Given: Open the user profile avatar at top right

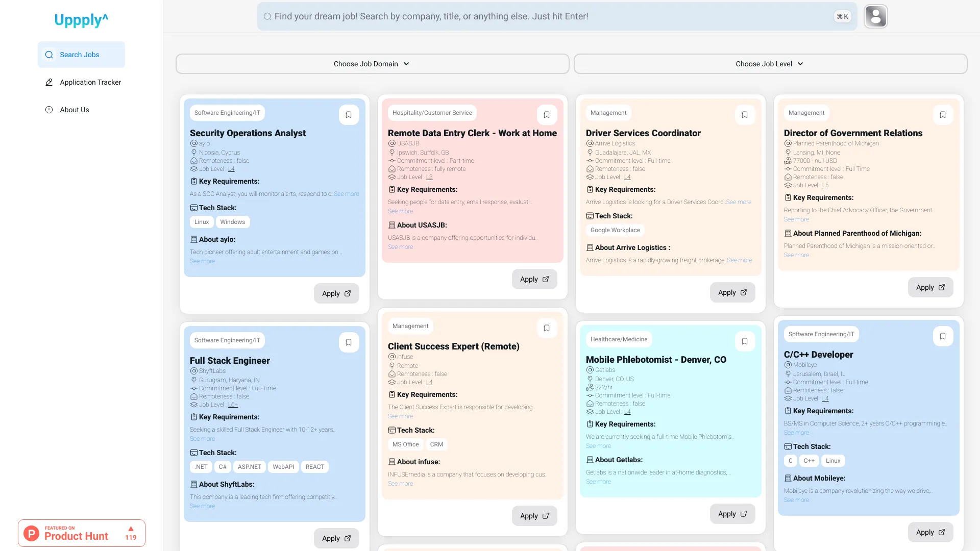Looking at the screenshot, I should [x=875, y=16].
